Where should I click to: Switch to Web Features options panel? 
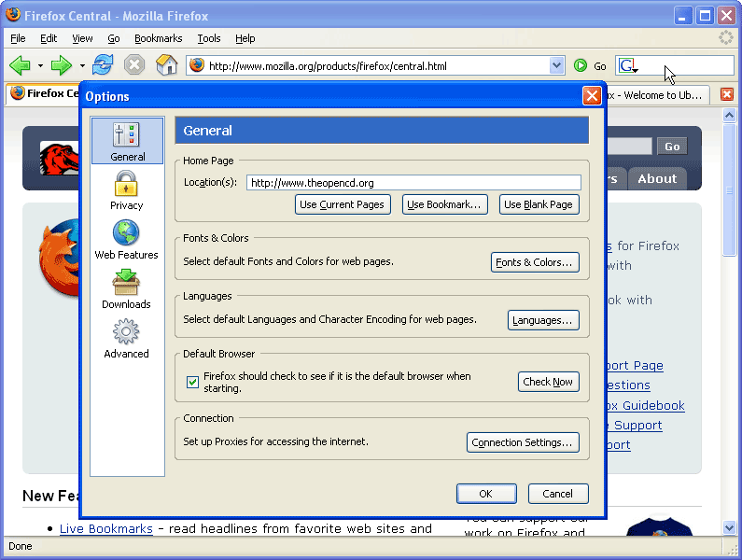[126, 239]
